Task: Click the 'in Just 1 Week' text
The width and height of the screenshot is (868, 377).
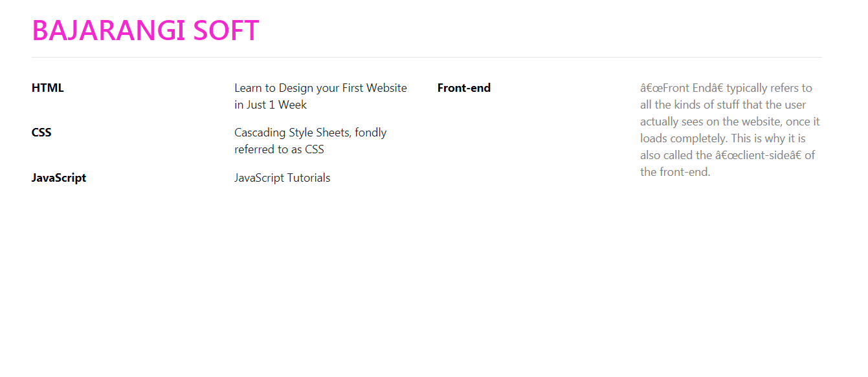Action: point(271,105)
